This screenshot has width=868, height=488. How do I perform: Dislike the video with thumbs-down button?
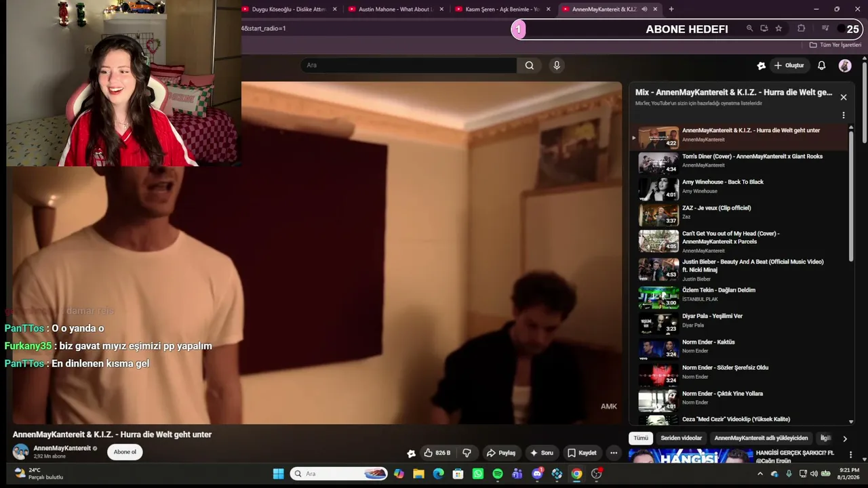(467, 453)
